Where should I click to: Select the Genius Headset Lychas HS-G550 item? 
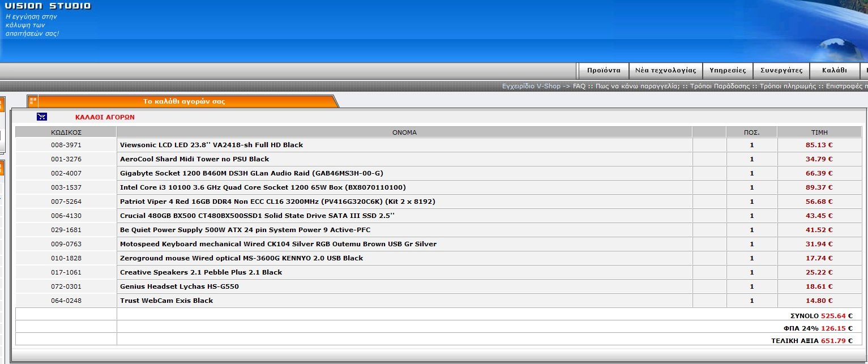tap(179, 286)
